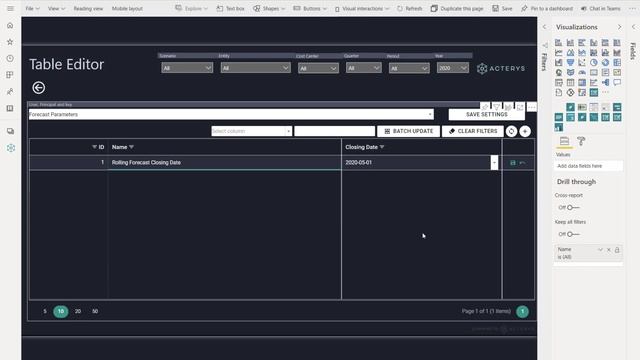This screenshot has height=360, width=640.
Task: Open the Scenario slicer dropdown
Action: click(x=187, y=68)
